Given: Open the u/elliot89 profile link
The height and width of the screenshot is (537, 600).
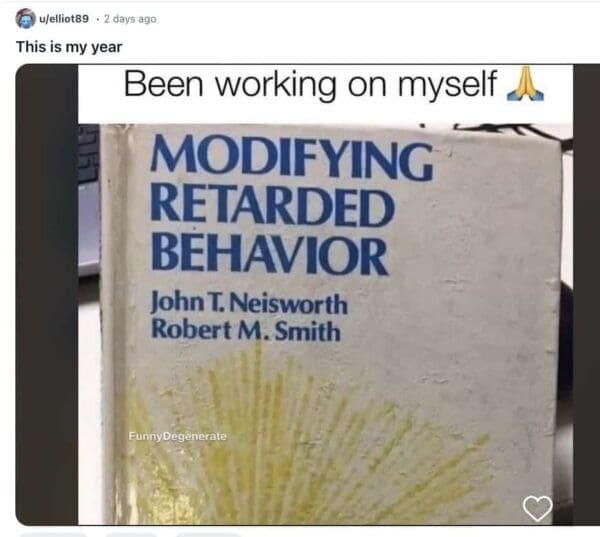Looking at the screenshot, I should [x=64, y=19].
